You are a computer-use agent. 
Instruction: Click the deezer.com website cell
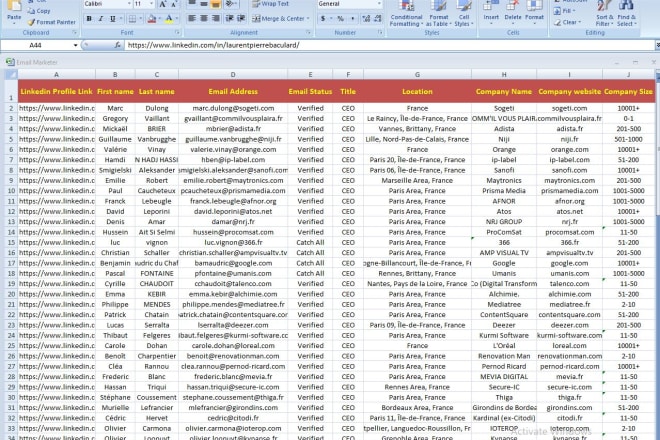coord(569,325)
